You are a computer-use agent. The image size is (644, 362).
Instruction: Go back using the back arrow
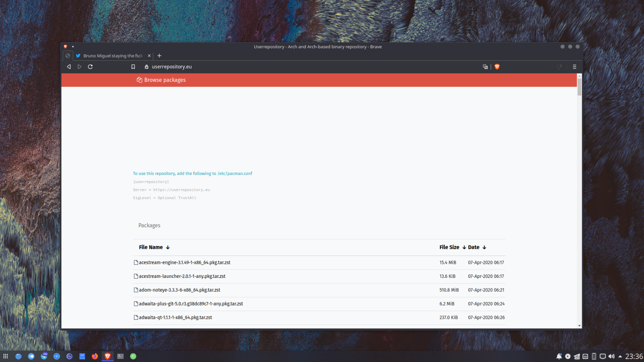tap(69, 67)
